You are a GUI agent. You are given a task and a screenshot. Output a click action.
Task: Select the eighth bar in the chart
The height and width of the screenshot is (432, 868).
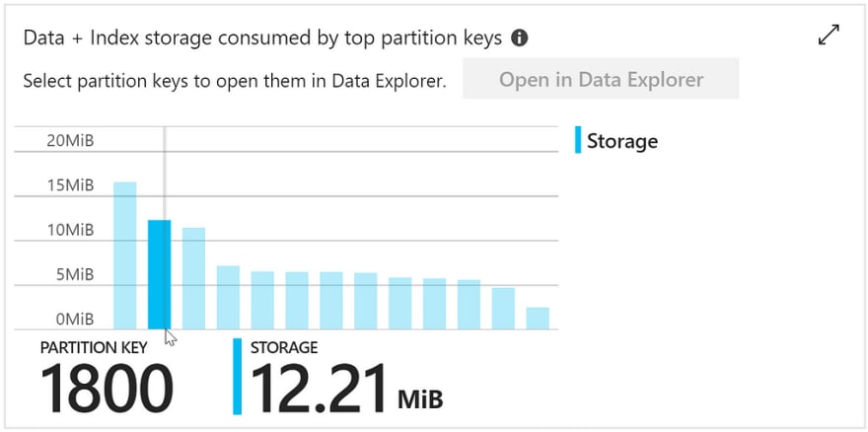(365, 301)
